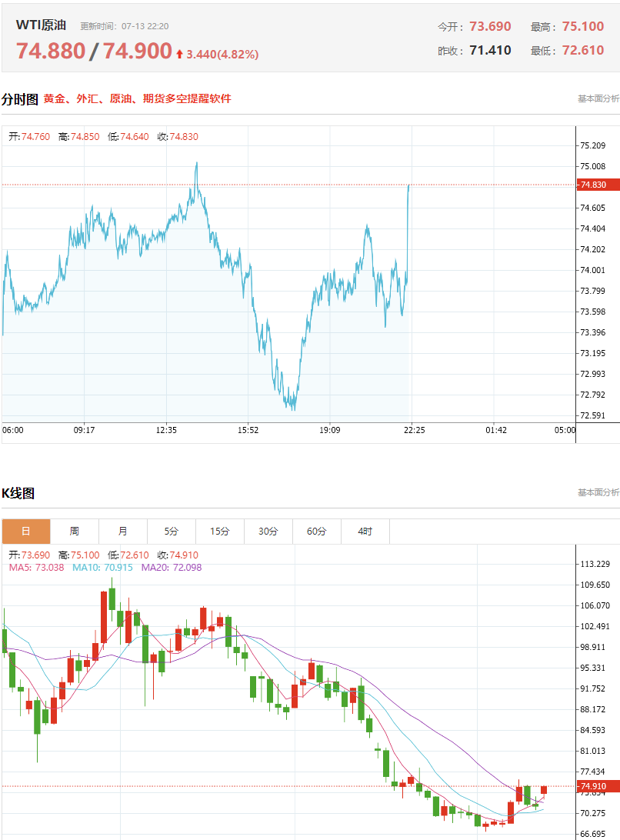Viewport: 620px width, 840px height.
Task: Open the 30分 K-line tab
Action: click(x=268, y=532)
